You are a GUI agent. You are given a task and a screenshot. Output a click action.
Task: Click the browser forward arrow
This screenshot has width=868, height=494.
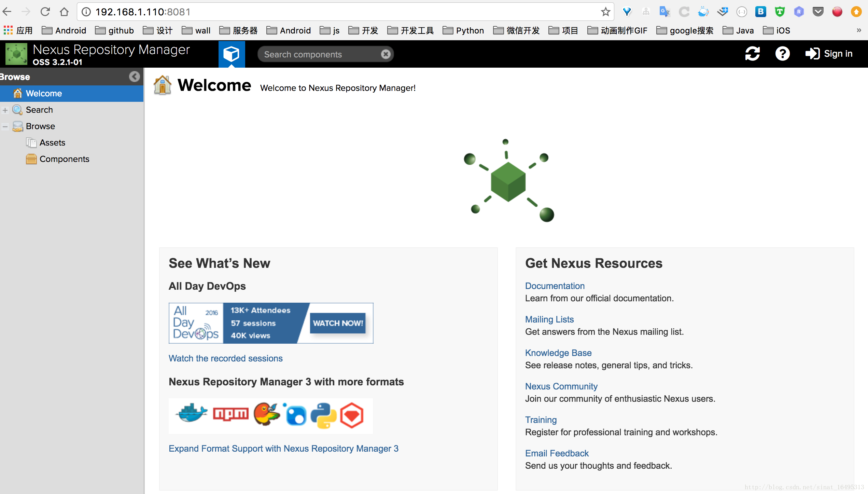click(x=26, y=12)
